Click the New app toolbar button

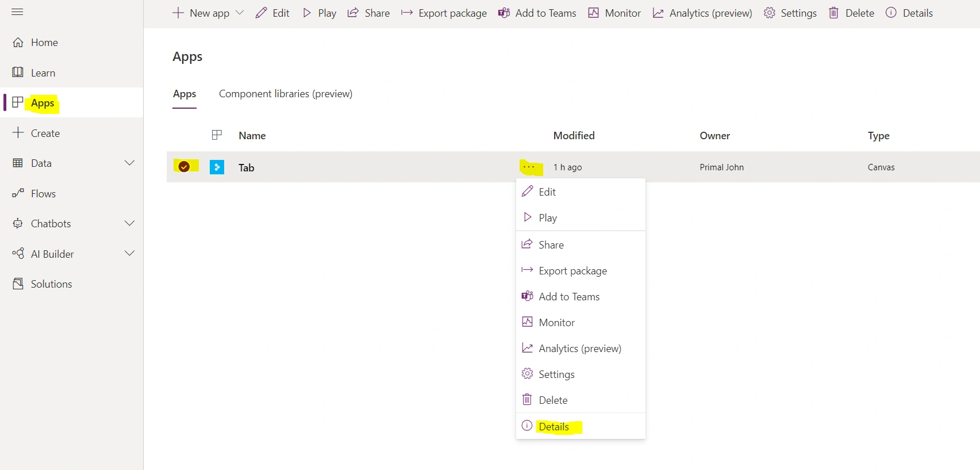(x=201, y=13)
